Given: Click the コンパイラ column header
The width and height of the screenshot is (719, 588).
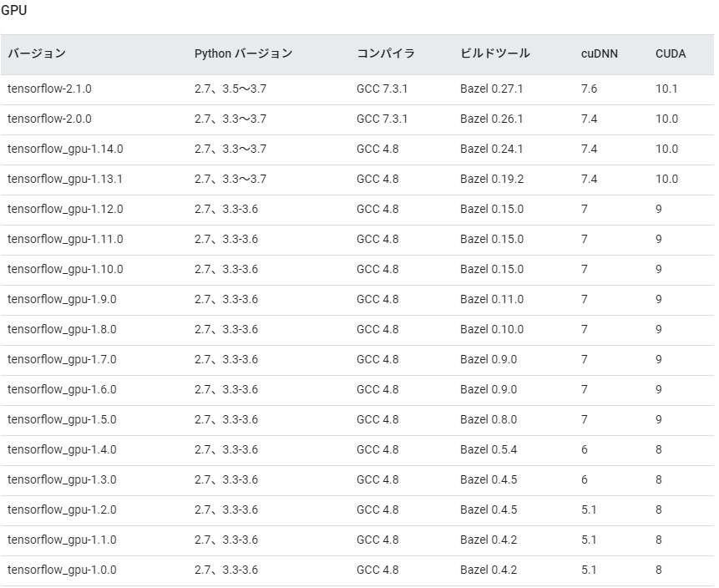Looking at the screenshot, I should [385, 53].
